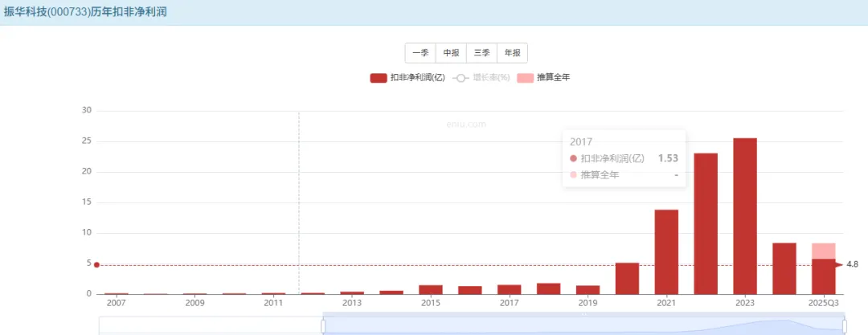Click the chart title 振华科技(000733)历年扣非净利润
This screenshot has width=868, height=335.
85,11
